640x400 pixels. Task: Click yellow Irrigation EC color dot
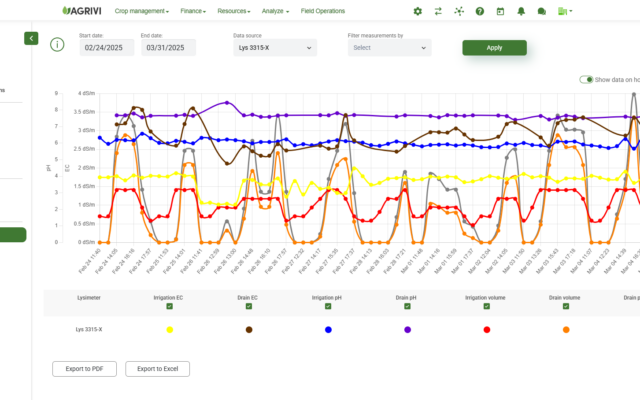pos(169,330)
